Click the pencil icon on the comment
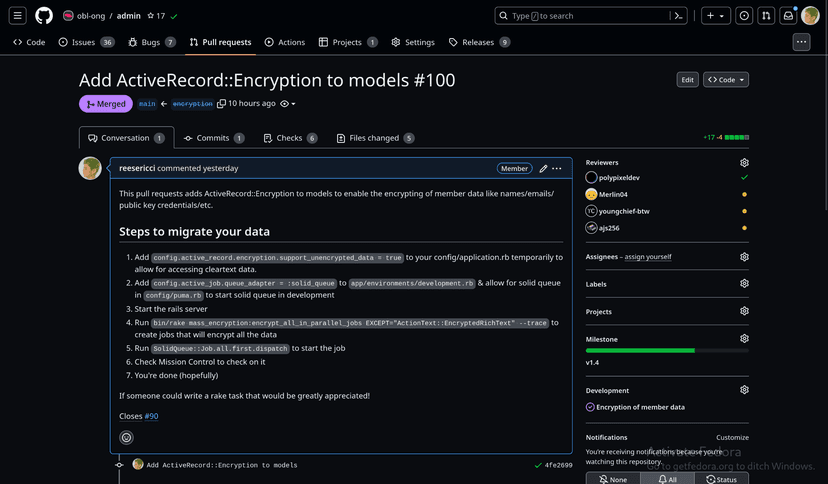Image resolution: width=828 pixels, height=484 pixels. pos(543,169)
